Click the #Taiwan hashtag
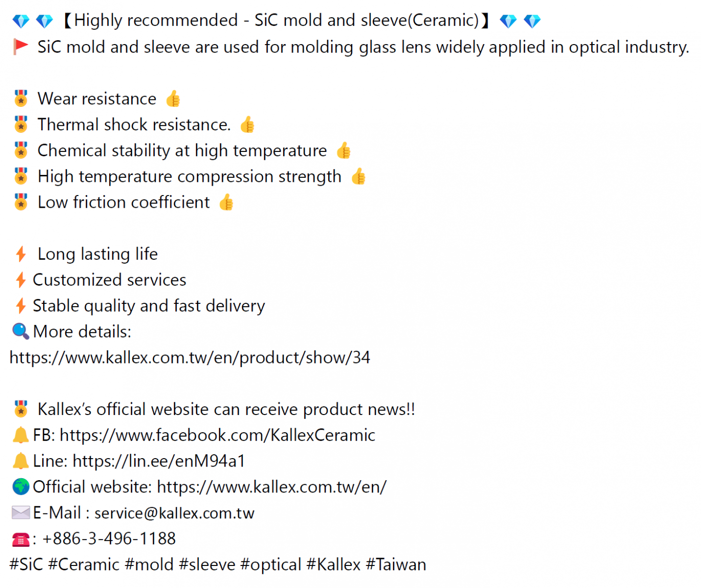The height and width of the screenshot is (588, 701). coord(396,564)
